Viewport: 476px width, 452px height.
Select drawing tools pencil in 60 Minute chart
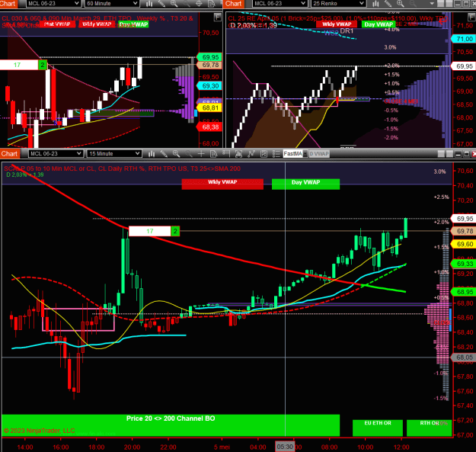[x=161, y=4]
